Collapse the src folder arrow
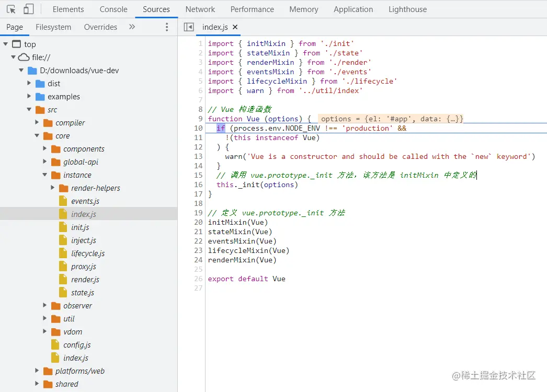547x392 pixels. point(29,109)
